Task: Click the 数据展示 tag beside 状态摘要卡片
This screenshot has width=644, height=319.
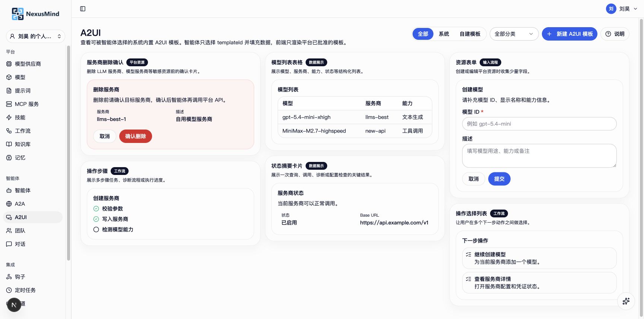Action: (x=316, y=166)
